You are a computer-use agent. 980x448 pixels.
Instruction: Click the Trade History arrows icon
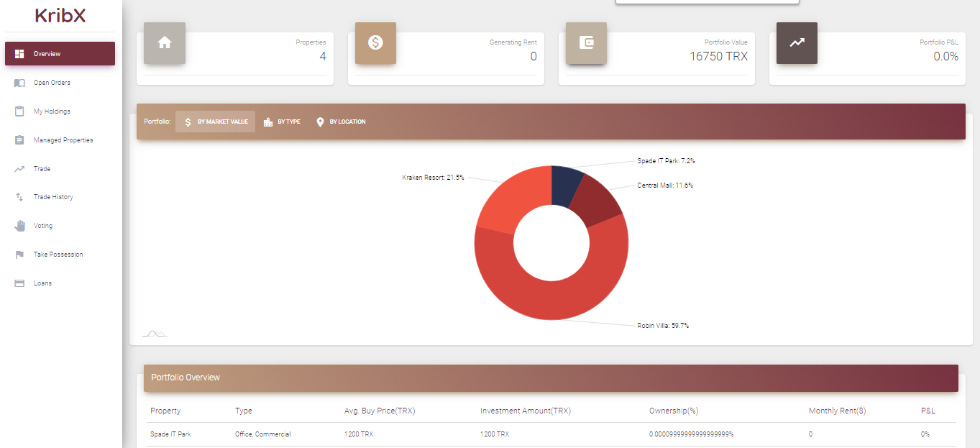(x=19, y=197)
